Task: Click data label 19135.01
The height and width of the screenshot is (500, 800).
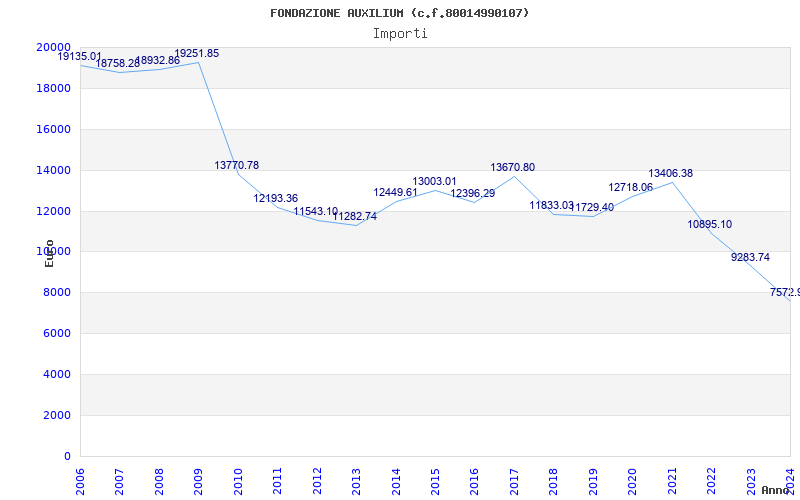Action: pos(80,57)
